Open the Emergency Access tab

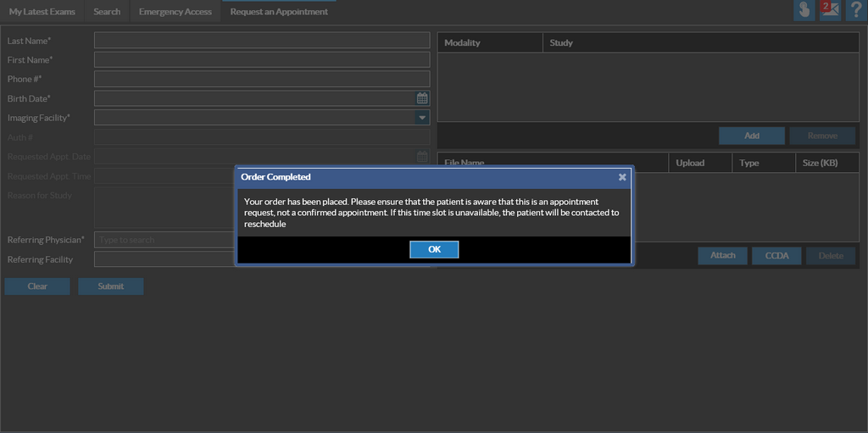pyautogui.click(x=175, y=12)
